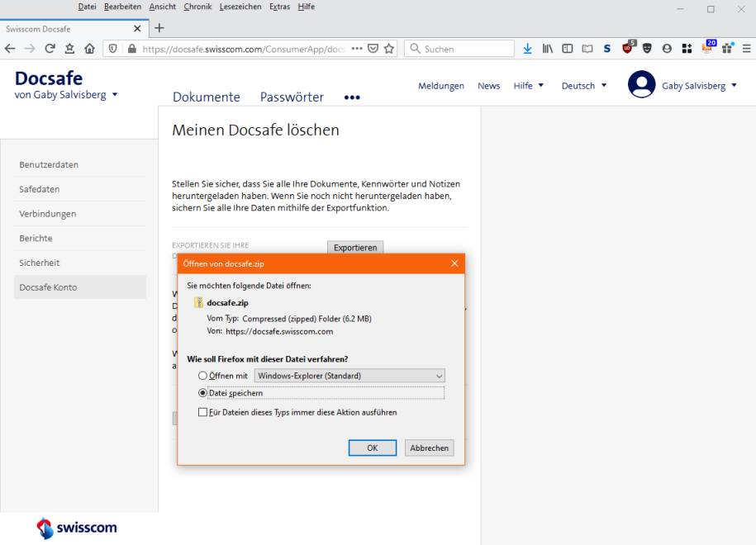Open the Lesezeichen menu
The image size is (756, 545).
pyautogui.click(x=240, y=7)
